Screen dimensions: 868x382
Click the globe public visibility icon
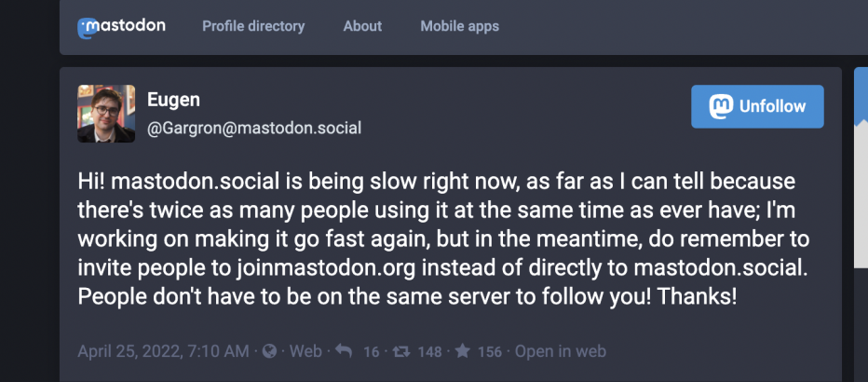pyautogui.click(x=269, y=351)
